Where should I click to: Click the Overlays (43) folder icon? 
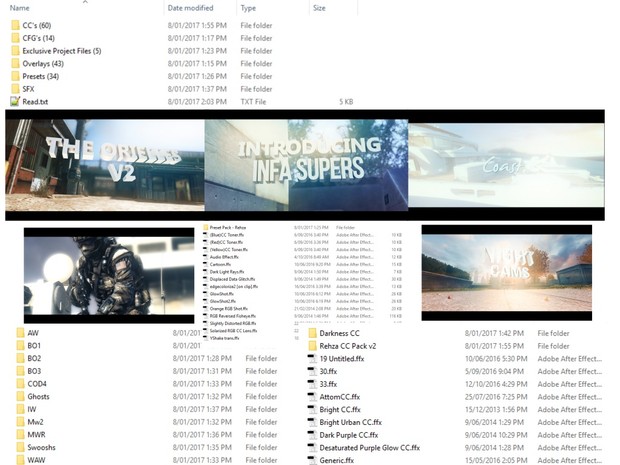pyautogui.click(x=15, y=63)
